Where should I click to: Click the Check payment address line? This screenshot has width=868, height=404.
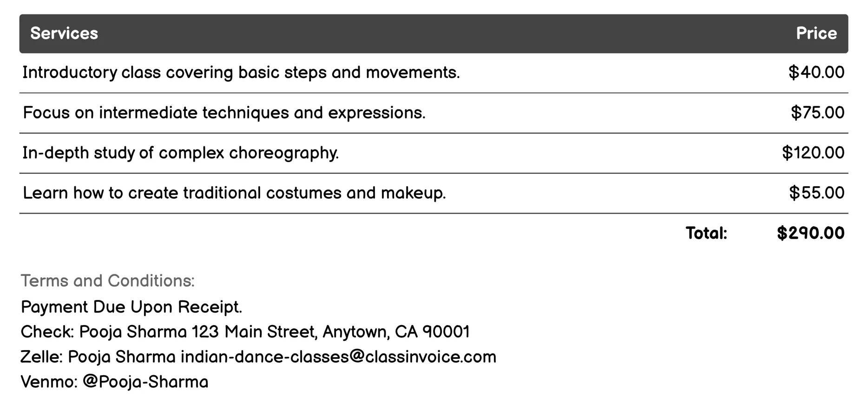click(245, 332)
